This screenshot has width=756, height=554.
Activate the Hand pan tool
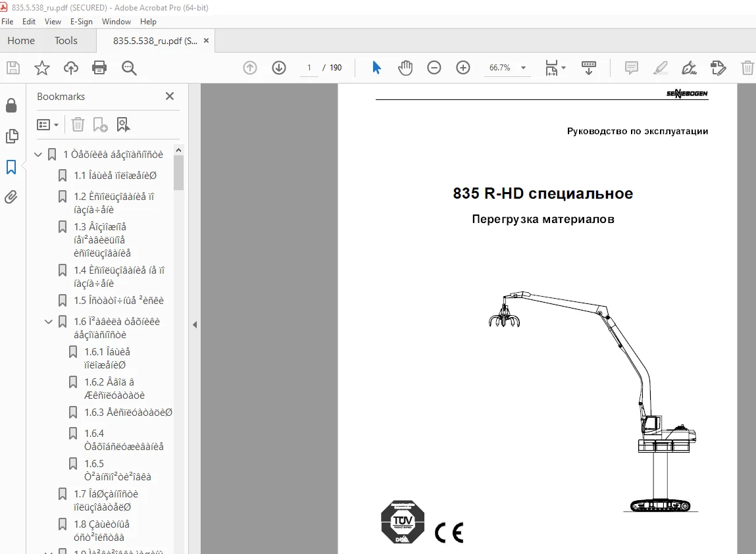[405, 68]
